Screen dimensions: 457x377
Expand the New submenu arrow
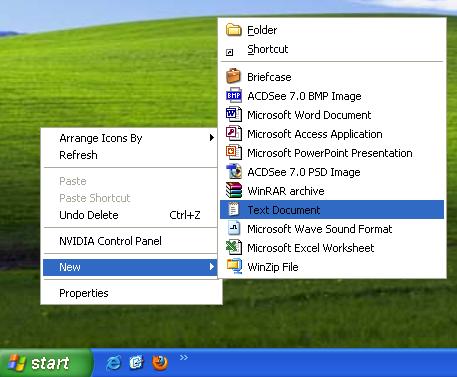click(211, 267)
